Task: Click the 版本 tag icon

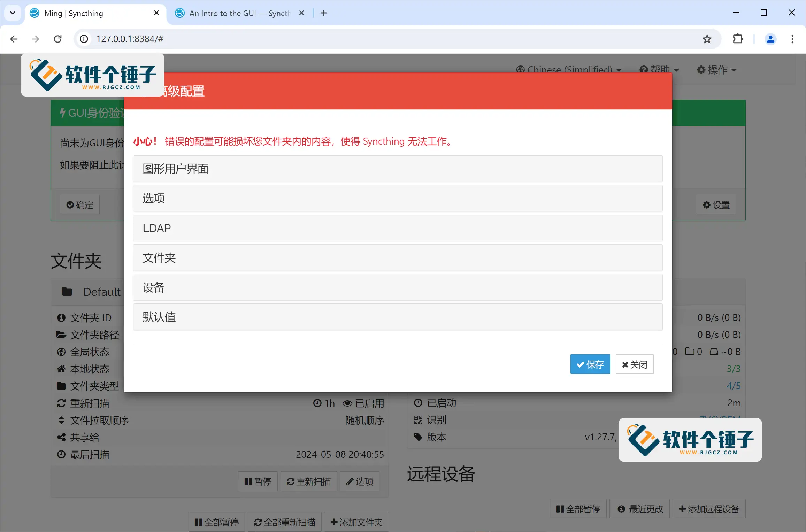Action: (418, 437)
